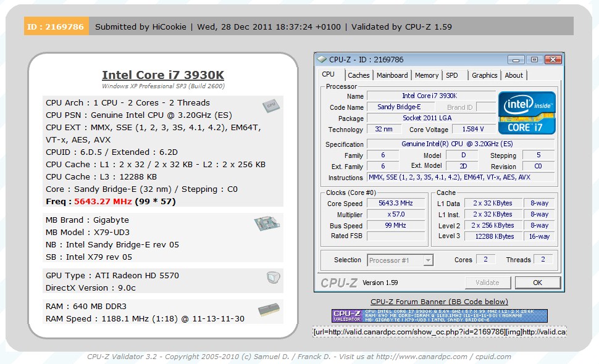Image resolution: width=599 pixels, height=364 pixels.
Task: Open the Processor #1 selection dropdown
Action: pyautogui.click(x=401, y=260)
